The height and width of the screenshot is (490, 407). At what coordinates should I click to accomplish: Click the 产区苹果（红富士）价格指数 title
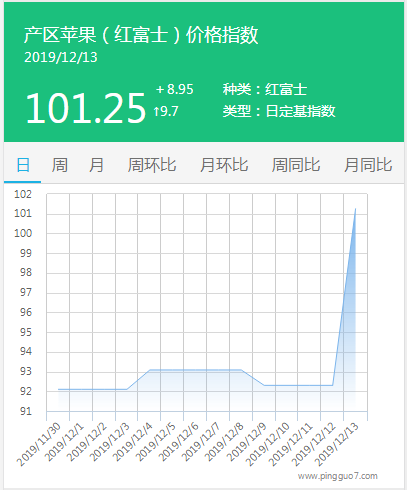(141, 35)
